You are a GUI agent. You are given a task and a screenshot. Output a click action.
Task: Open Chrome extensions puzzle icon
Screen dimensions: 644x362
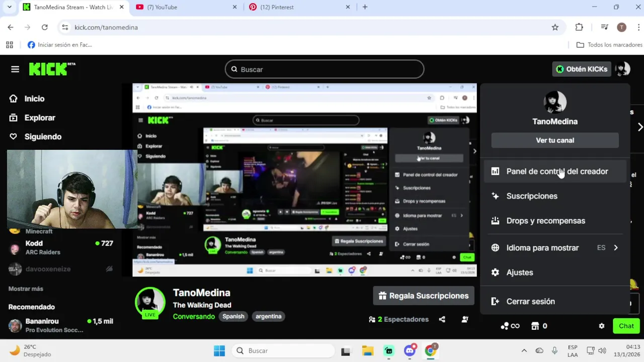pos(579,27)
